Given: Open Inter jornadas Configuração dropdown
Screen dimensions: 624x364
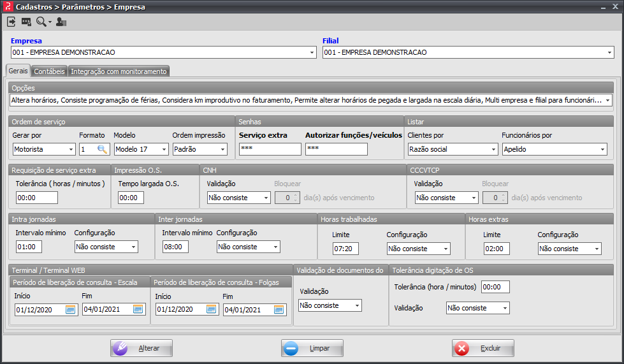Looking at the screenshot, I should 275,247.
